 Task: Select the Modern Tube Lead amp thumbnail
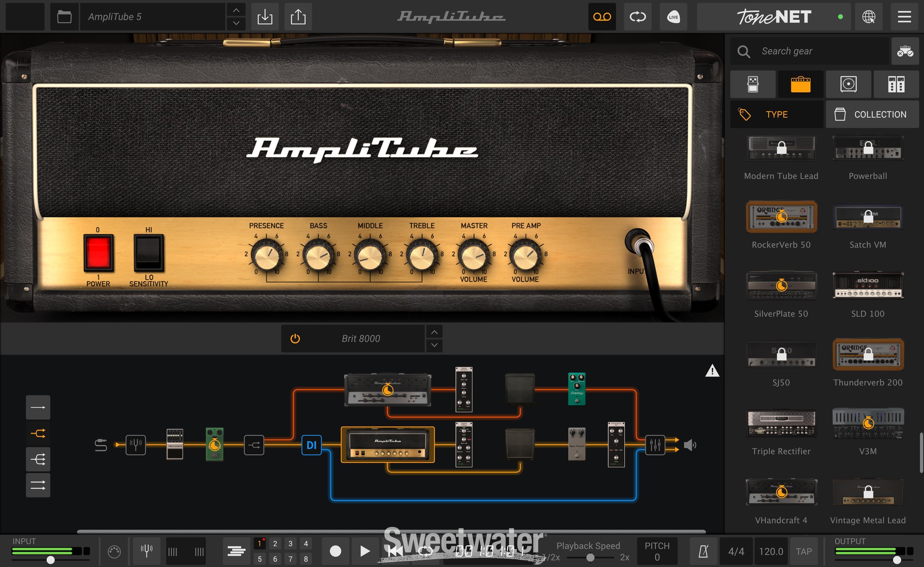click(781, 148)
